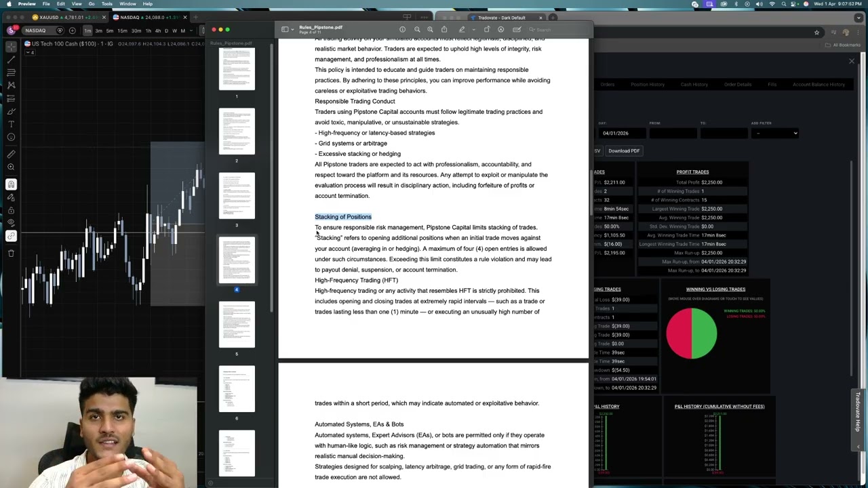Image resolution: width=868 pixels, height=488 pixels.
Task: Open the Add Filter dropdown
Action: (775, 133)
